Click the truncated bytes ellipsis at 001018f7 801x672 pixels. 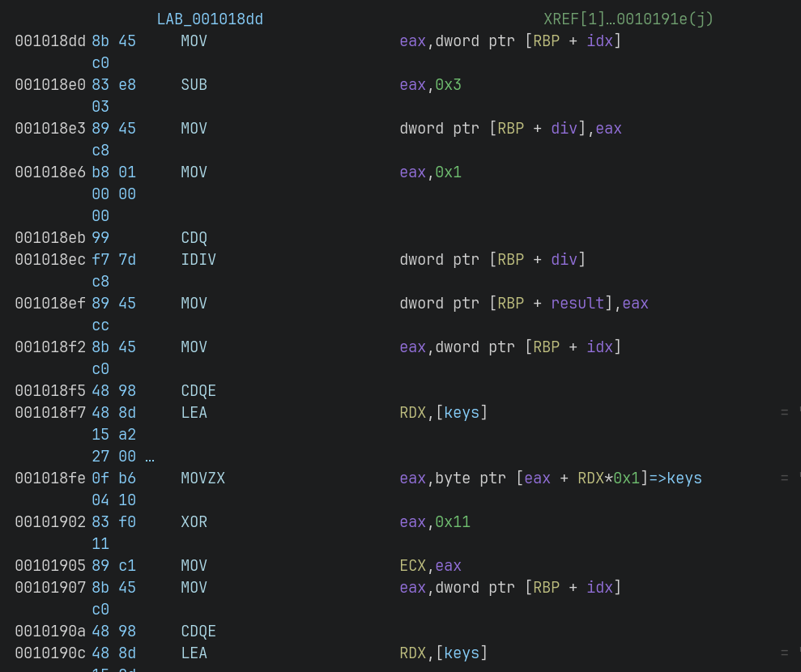(x=149, y=457)
